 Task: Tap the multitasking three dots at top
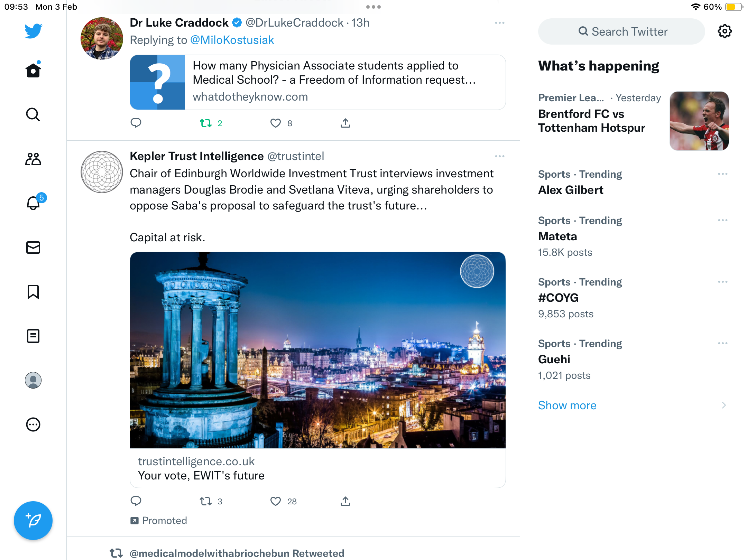pos(373,7)
